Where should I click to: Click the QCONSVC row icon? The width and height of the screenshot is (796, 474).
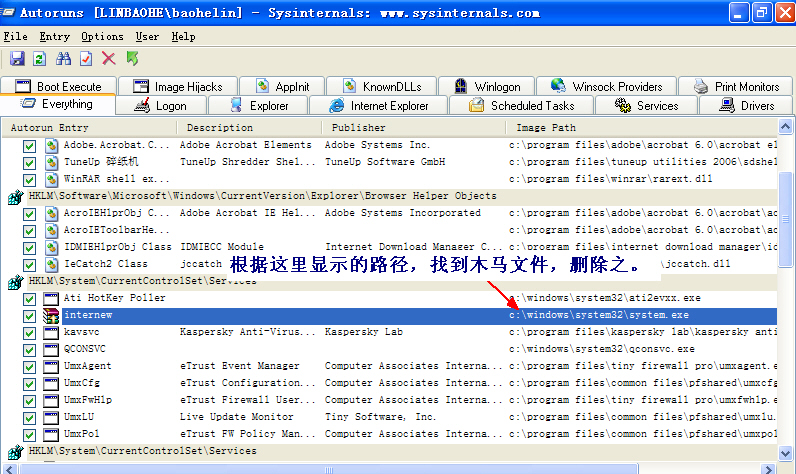(51, 350)
